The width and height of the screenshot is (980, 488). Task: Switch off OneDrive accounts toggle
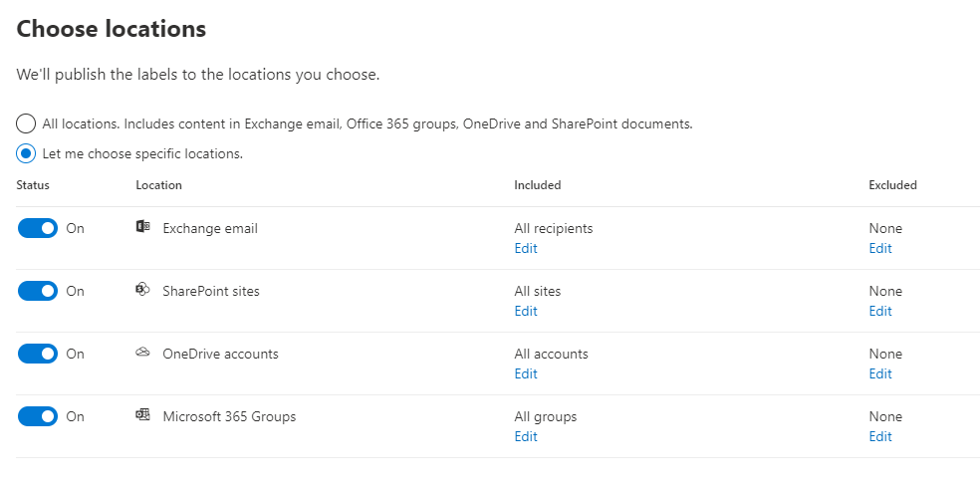38,354
